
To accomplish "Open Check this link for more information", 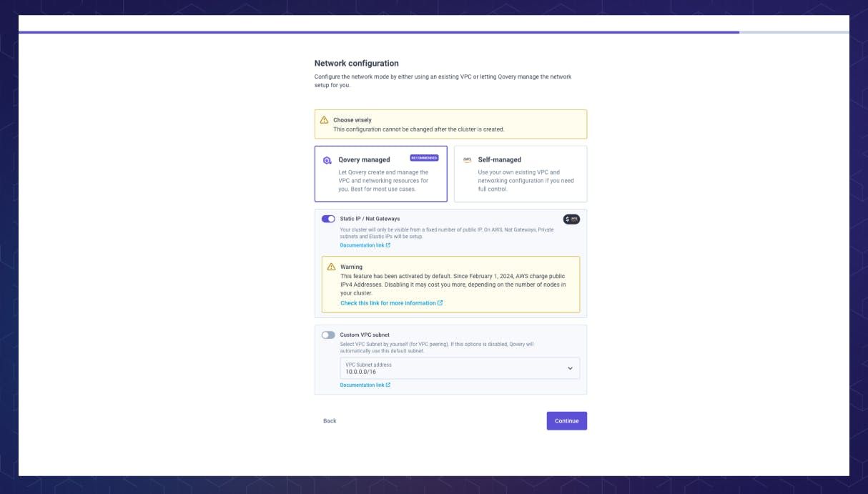I will (387, 302).
